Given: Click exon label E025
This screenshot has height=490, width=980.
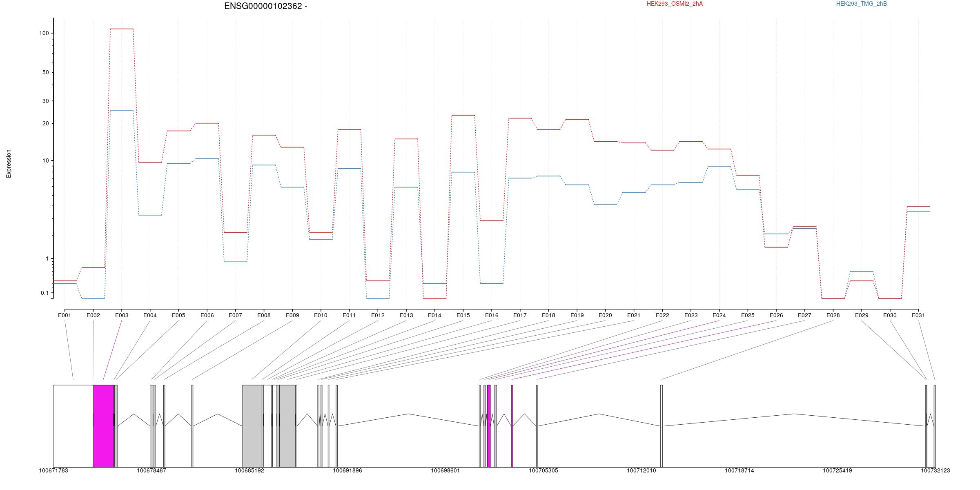Looking at the screenshot, I should click(x=748, y=316).
